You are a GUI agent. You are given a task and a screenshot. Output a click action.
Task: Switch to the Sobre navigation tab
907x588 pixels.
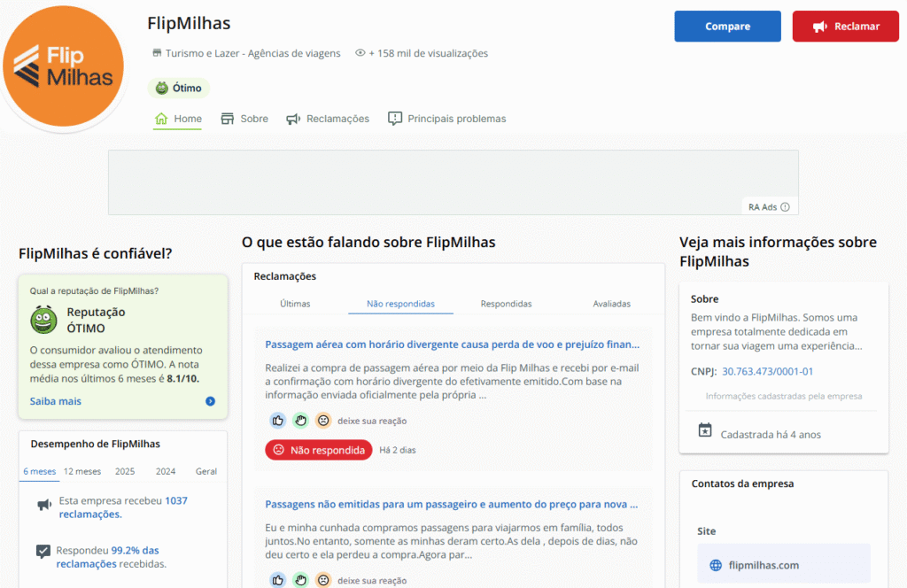click(244, 119)
